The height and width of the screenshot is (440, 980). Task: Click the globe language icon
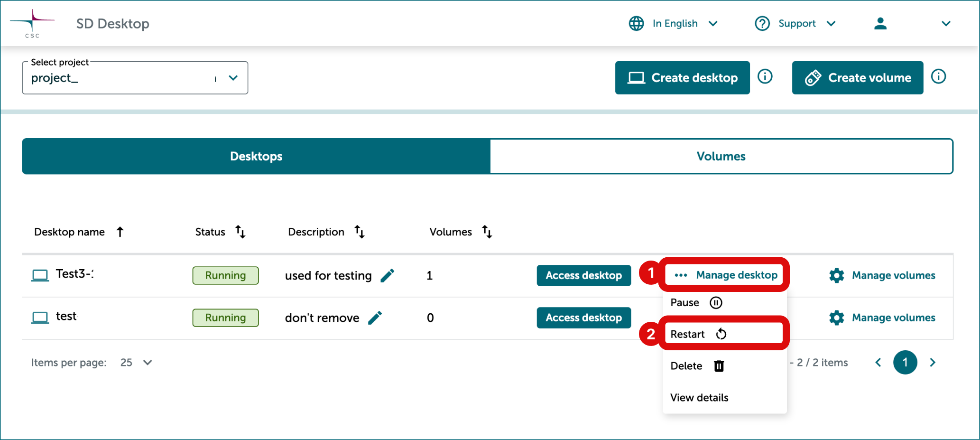(636, 23)
